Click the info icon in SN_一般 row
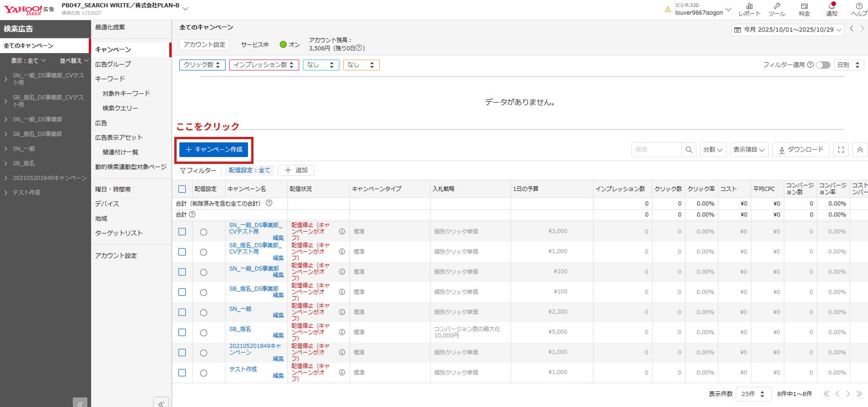Screen dimensions: 868x407 tap(342, 312)
